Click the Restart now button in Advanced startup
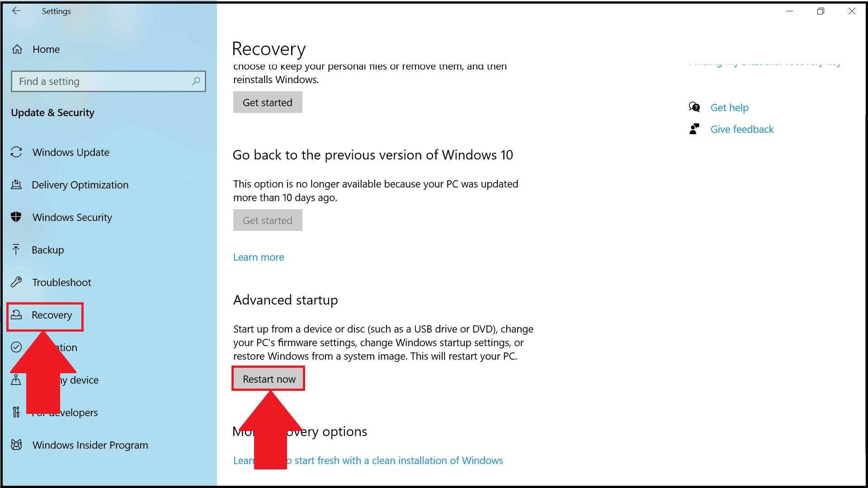The image size is (868, 488). pyautogui.click(x=269, y=379)
